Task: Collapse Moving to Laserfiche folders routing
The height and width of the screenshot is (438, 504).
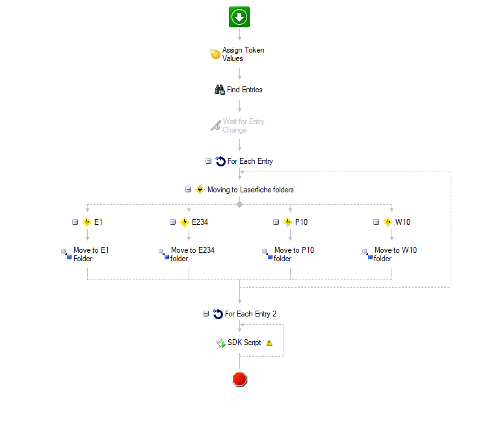Action: coord(188,190)
